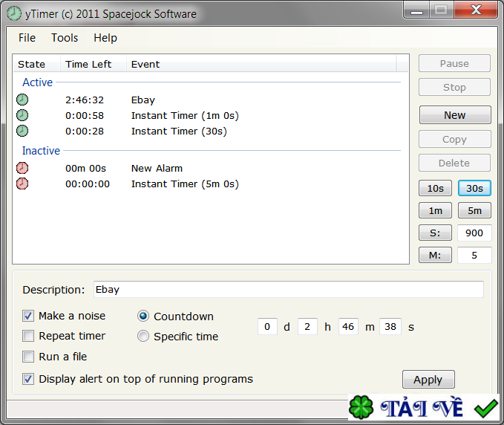Enable the Run a file checkbox
Screen dimensions: 504x425
pyautogui.click(x=28, y=357)
